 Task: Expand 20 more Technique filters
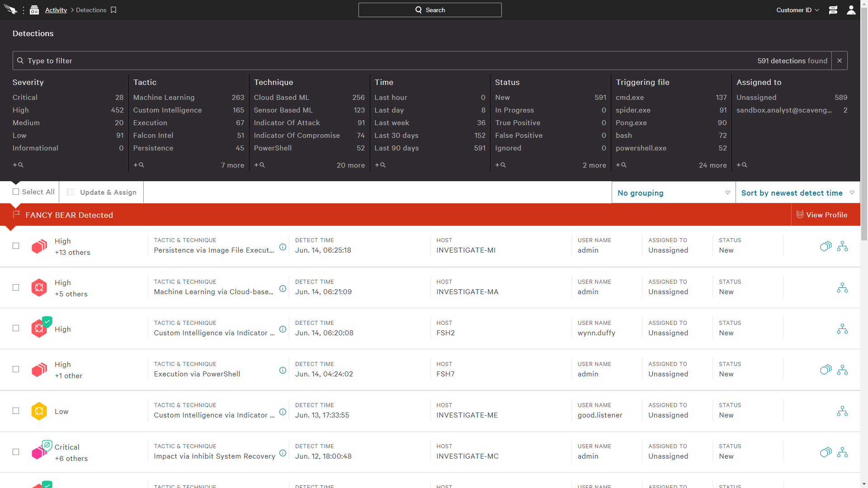point(350,165)
